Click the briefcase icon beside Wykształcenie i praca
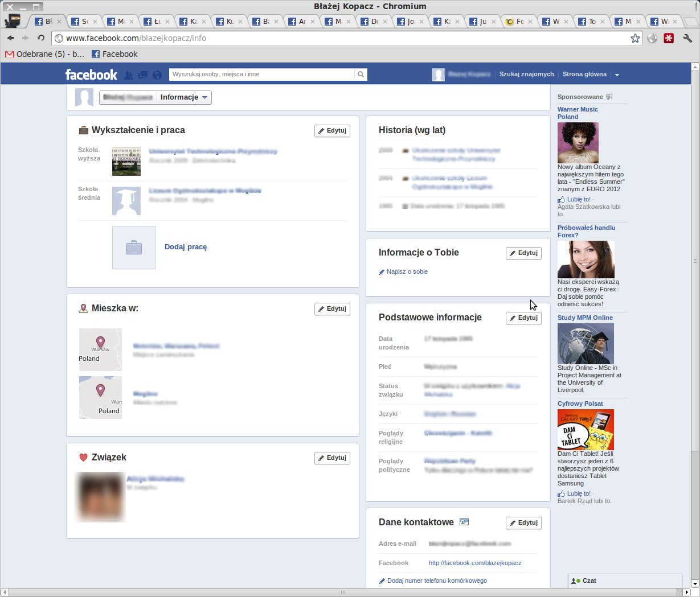 coord(83,130)
